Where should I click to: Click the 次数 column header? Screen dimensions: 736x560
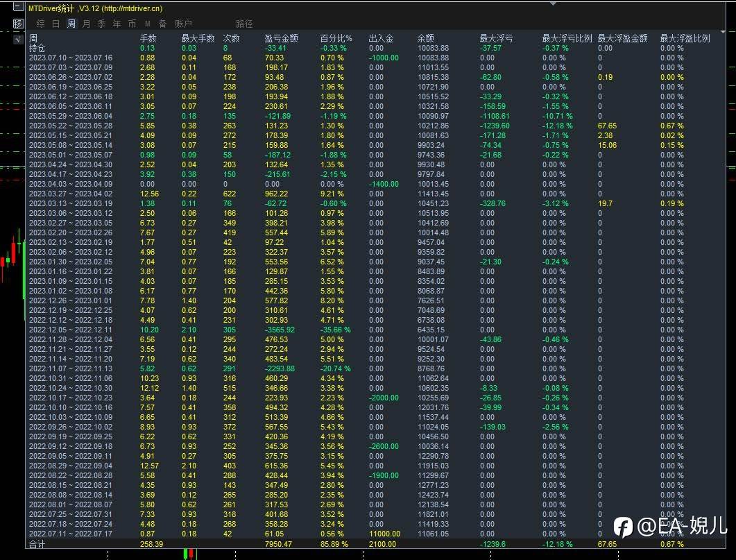coord(232,38)
